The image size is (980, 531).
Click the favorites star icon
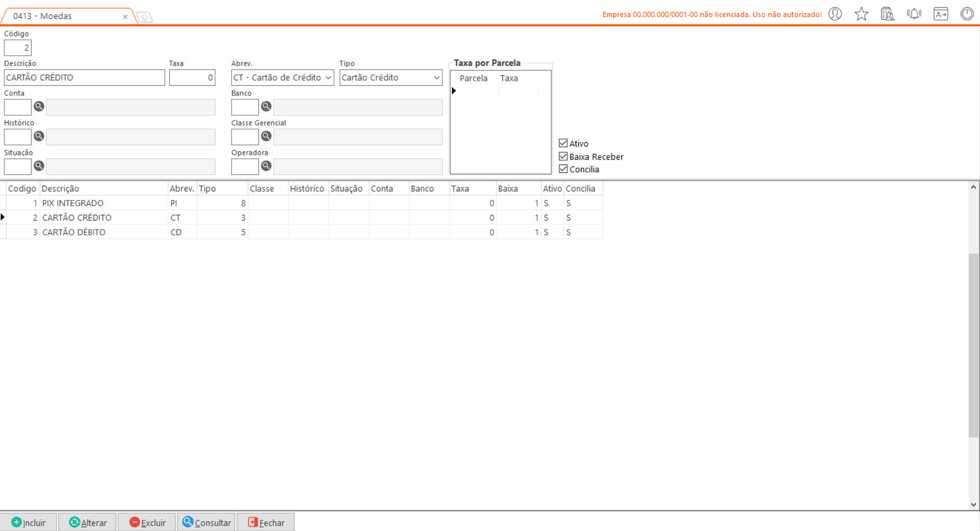point(862,14)
